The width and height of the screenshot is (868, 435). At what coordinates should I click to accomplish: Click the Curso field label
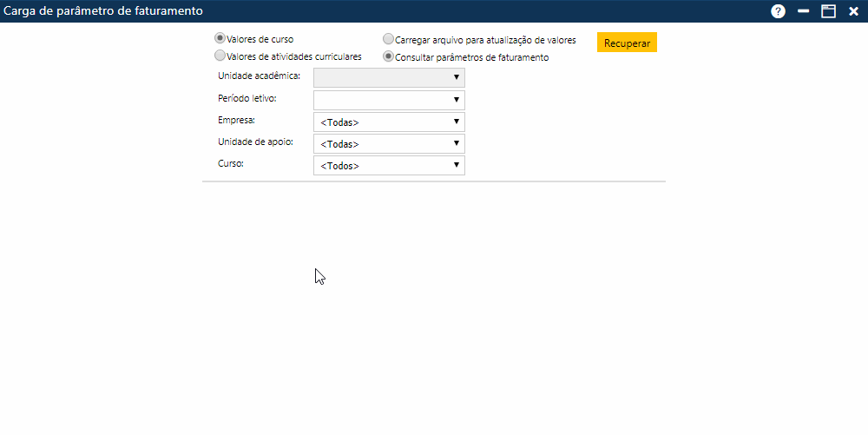[x=231, y=163]
